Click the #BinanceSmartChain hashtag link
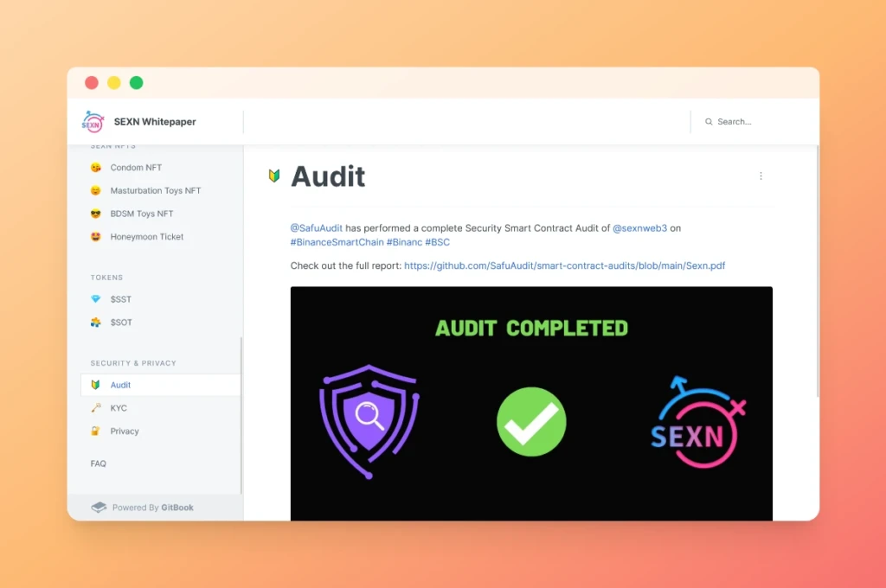Viewport: 886px width, 588px height. click(x=337, y=242)
